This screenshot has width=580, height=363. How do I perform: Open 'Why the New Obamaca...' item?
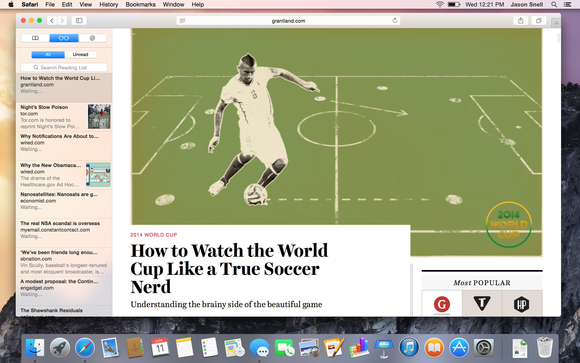(x=64, y=175)
